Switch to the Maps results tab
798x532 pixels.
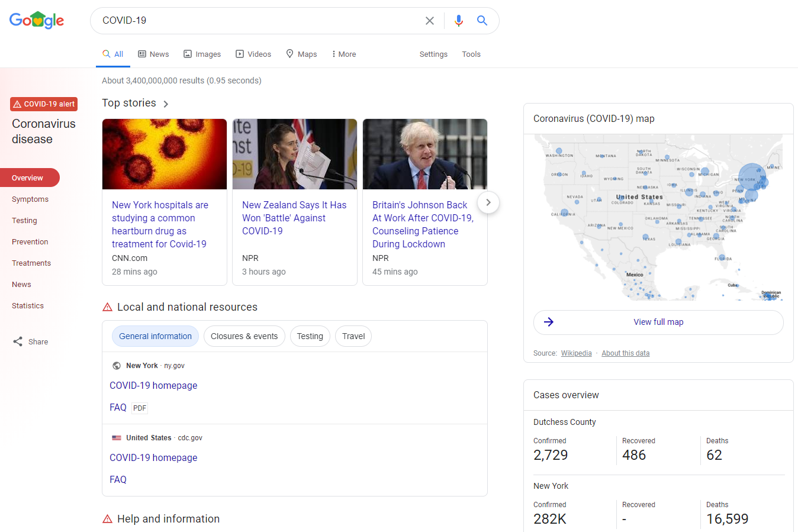pyautogui.click(x=301, y=54)
